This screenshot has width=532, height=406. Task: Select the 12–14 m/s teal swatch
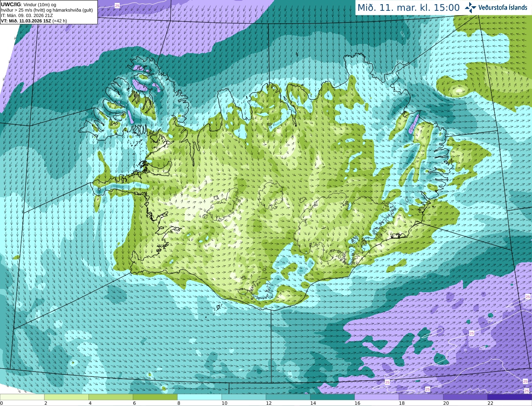click(x=288, y=397)
